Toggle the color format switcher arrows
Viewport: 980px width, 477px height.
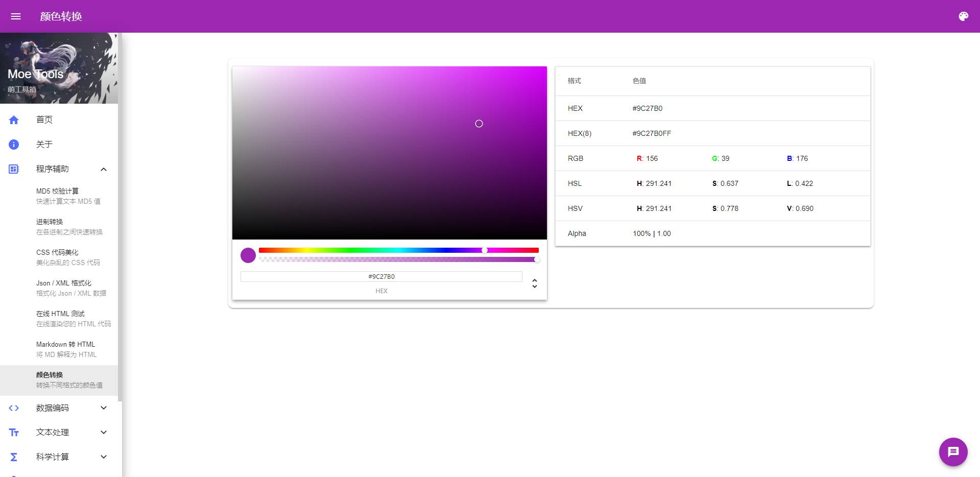point(534,283)
